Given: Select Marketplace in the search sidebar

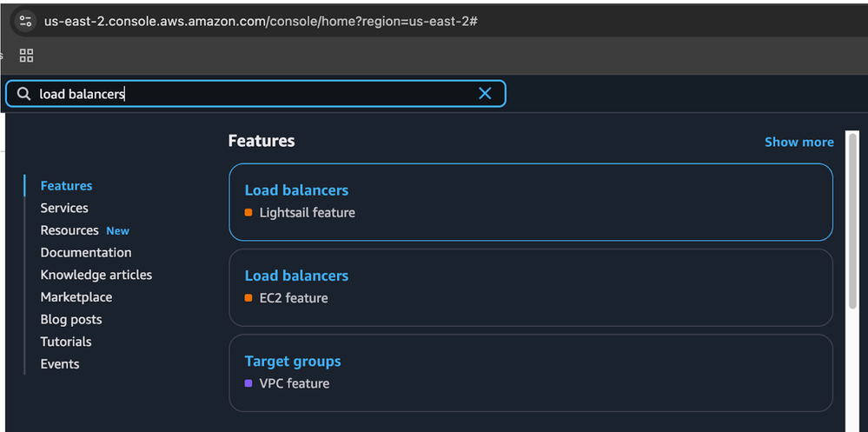Looking at the screenshot, I should 76,297.
